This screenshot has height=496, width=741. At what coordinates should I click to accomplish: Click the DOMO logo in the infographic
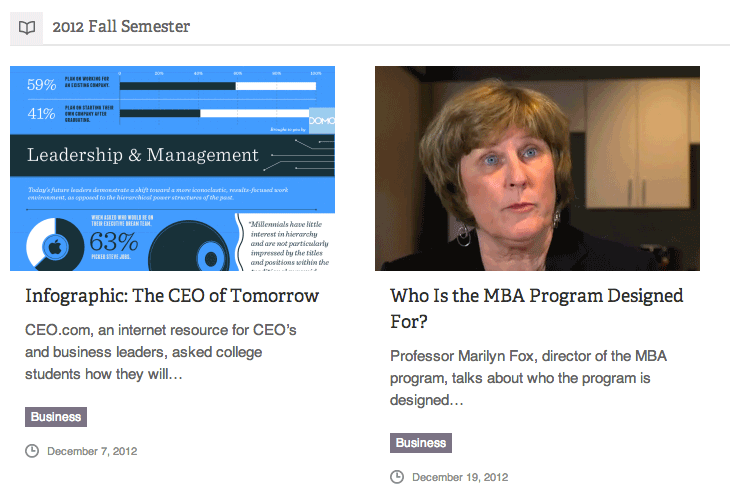click(x=322, y=120)
